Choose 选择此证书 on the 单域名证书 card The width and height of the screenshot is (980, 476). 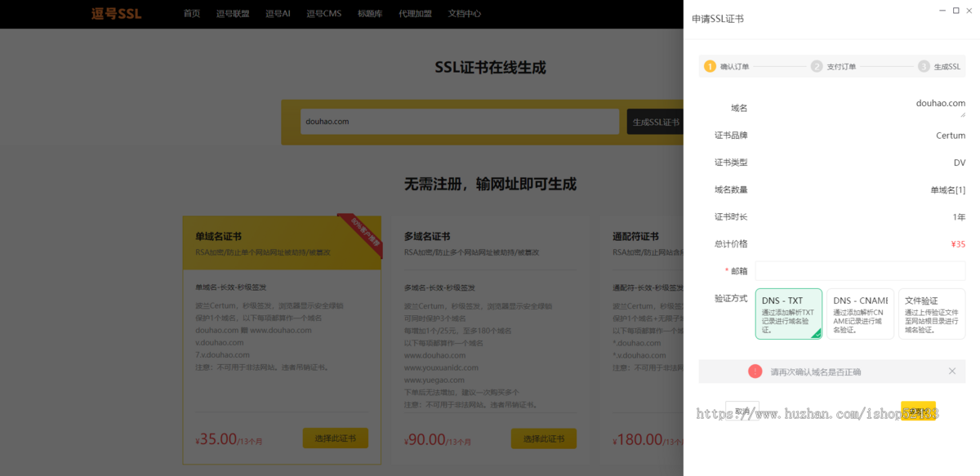335,438
